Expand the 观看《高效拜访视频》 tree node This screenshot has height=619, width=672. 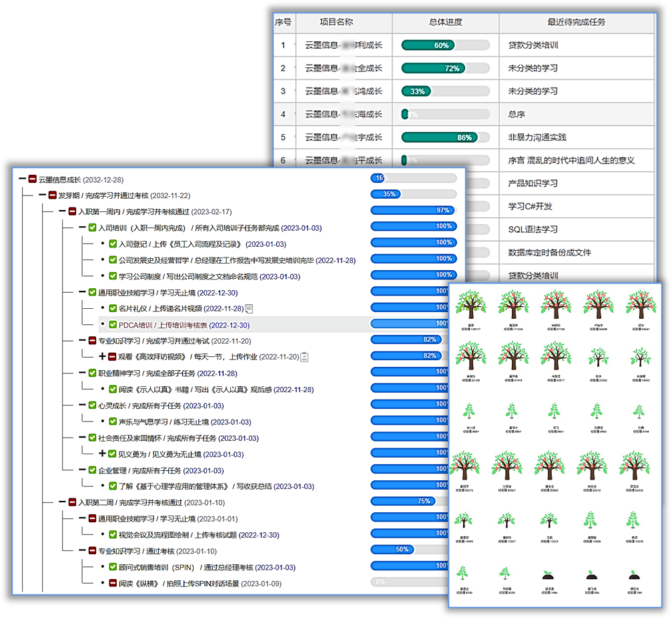pos(102,357)
